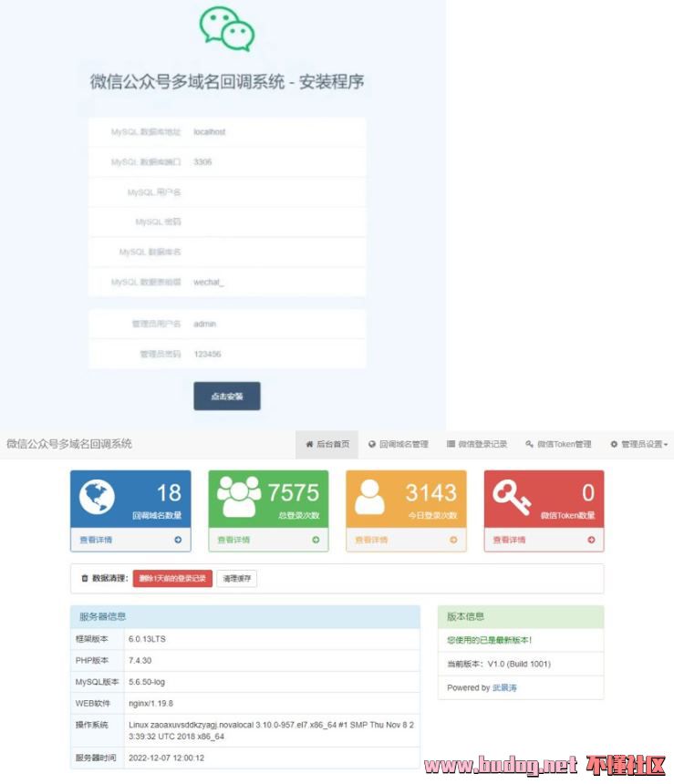Click the 清理缓存 button
The image size is (674, 784).
click(x=236, y=578)
